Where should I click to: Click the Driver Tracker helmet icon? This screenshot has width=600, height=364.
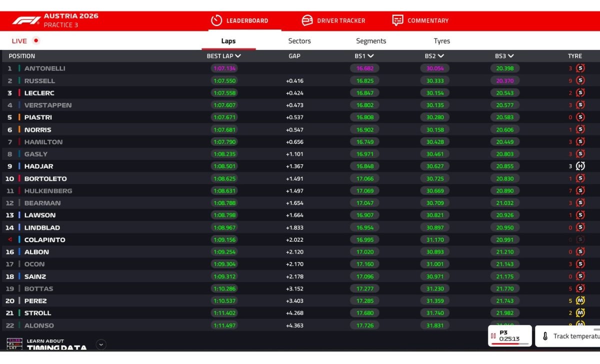(x=307, y=20)
